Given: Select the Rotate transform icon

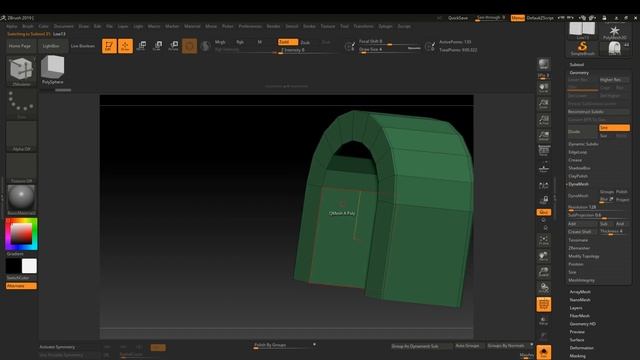Looking at the screenshot, I should [173, 46].
